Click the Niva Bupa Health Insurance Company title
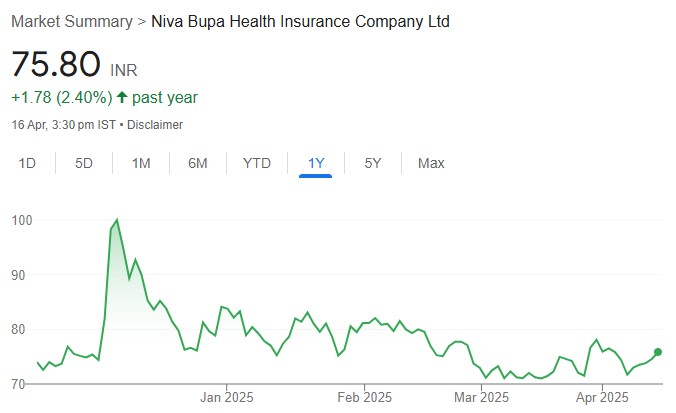Screen dimensions: 676x413 (x=299, y=22)
